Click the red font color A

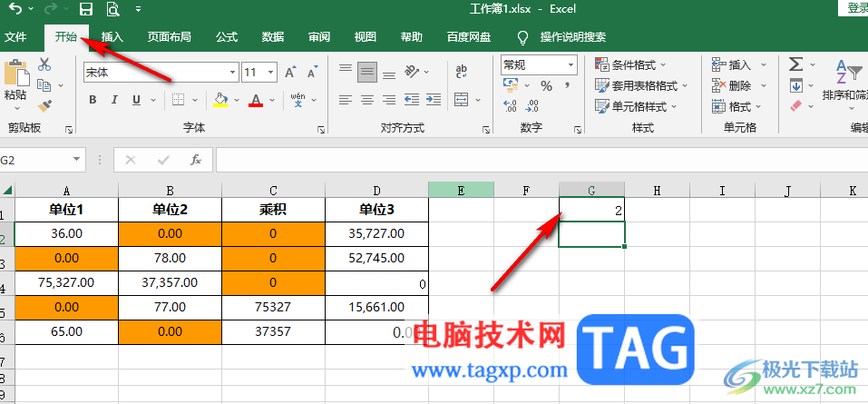tap(255, 100)
